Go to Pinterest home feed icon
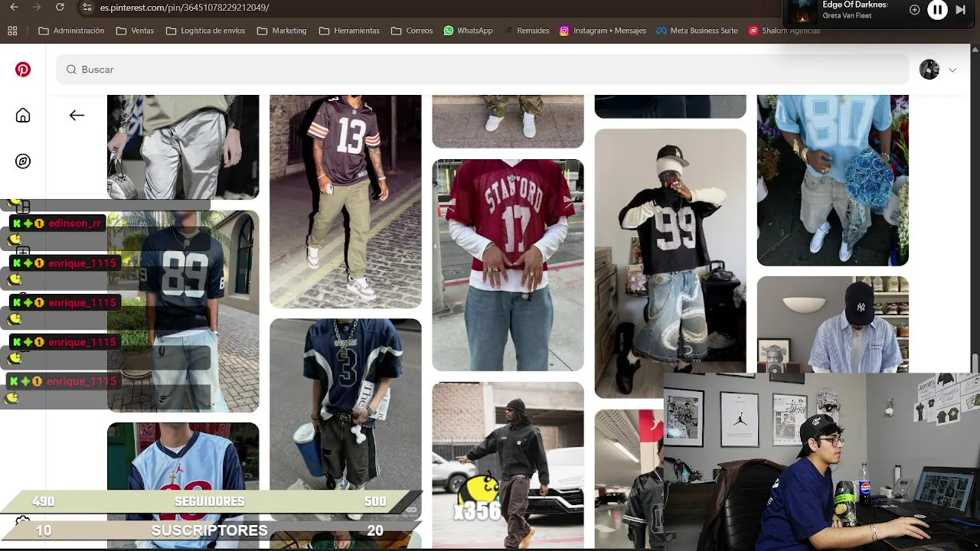Viewport: 980px width, 551px height. (23, 116)
